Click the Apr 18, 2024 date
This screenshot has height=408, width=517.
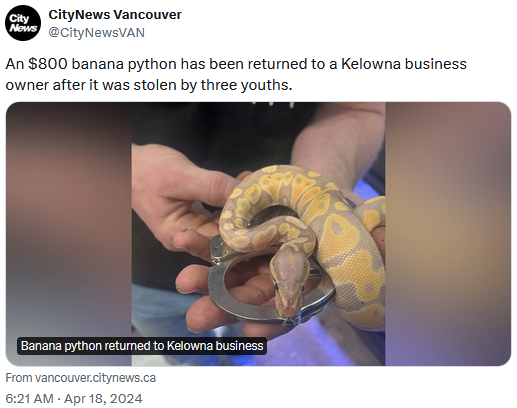point(103,399)
